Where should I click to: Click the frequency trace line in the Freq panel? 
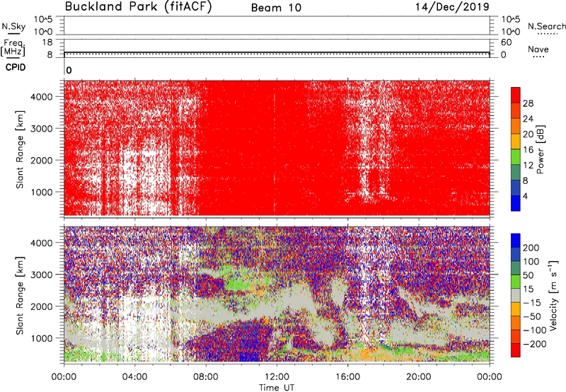[277, 52]
